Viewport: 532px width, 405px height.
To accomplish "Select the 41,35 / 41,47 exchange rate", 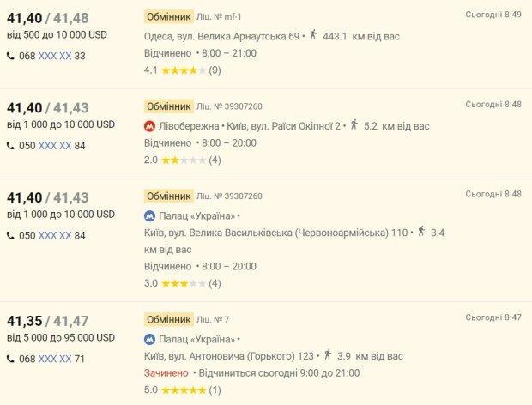I will (48, 321).
